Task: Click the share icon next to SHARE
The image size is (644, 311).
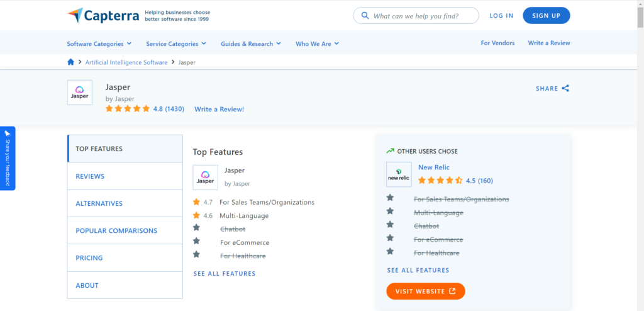Action: coord(565,88)
